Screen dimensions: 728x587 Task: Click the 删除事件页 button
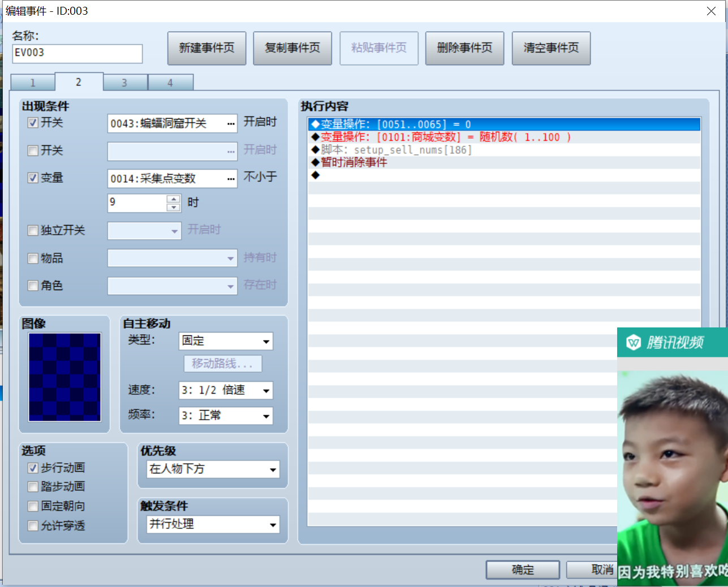click(465, 48)
